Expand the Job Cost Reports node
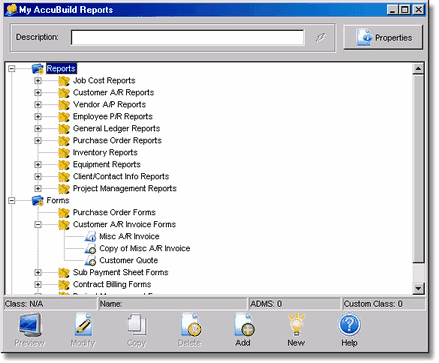This screenshot has height=363, width=439. pyautogui.click(x=38, y=81)
